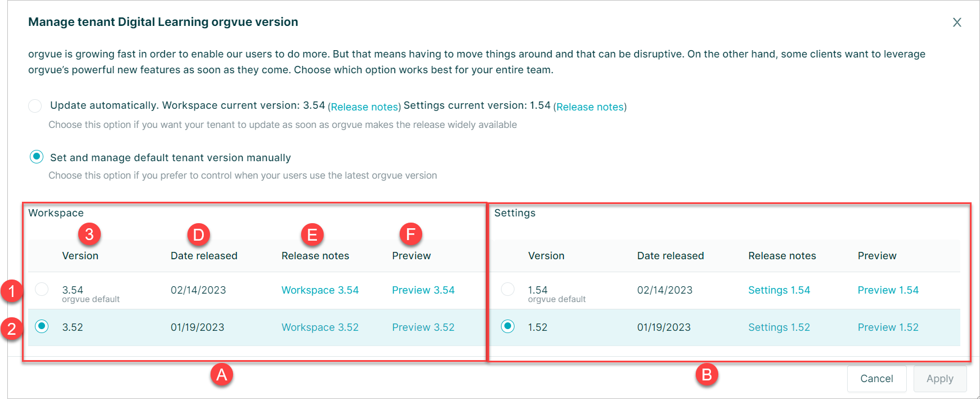980x399 pixels.
Task: Select Update automatically radio option
Action: (35, 106)
